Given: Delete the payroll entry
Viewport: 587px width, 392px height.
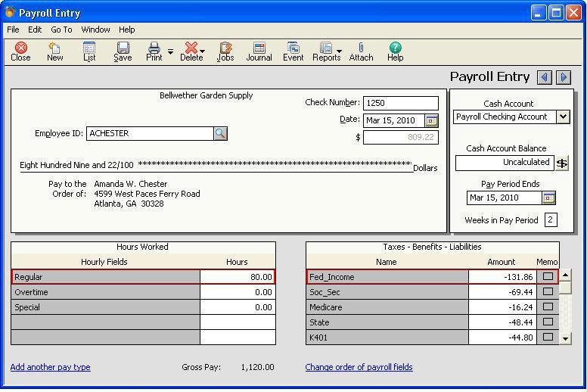Looking at the screenshot, I should [x=191, y=51].
